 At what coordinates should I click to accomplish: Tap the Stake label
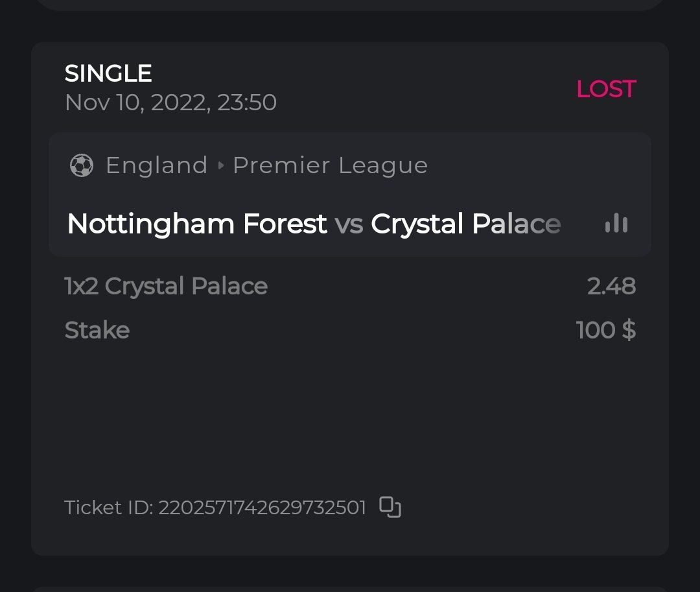(97, 330)
